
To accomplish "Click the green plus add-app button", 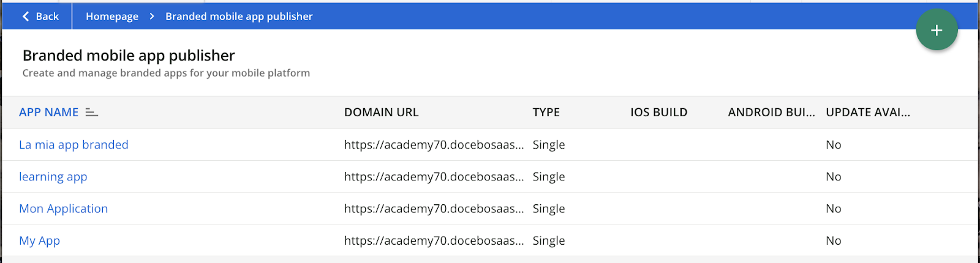I will click(x=937, y=30).
